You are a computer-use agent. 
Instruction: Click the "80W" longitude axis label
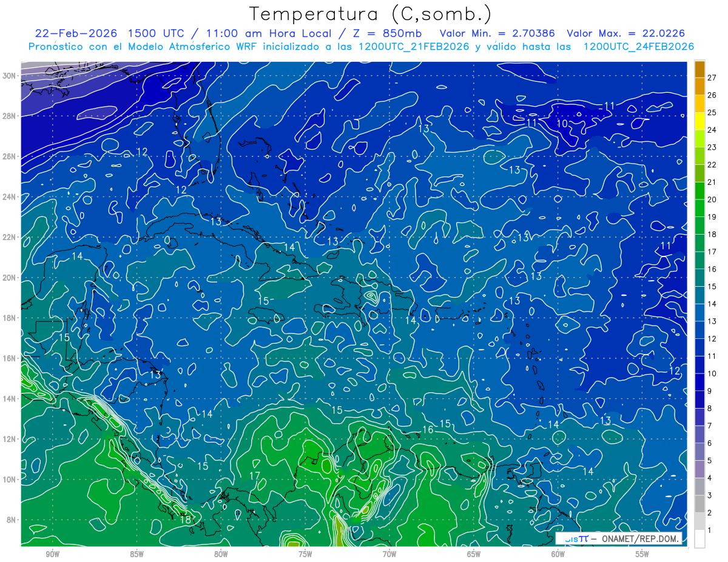221,554
